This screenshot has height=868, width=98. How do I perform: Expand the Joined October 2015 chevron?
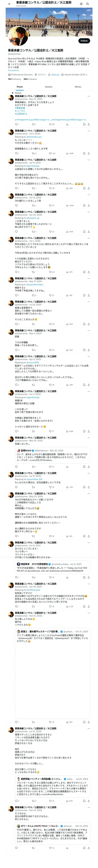point(87,75)
